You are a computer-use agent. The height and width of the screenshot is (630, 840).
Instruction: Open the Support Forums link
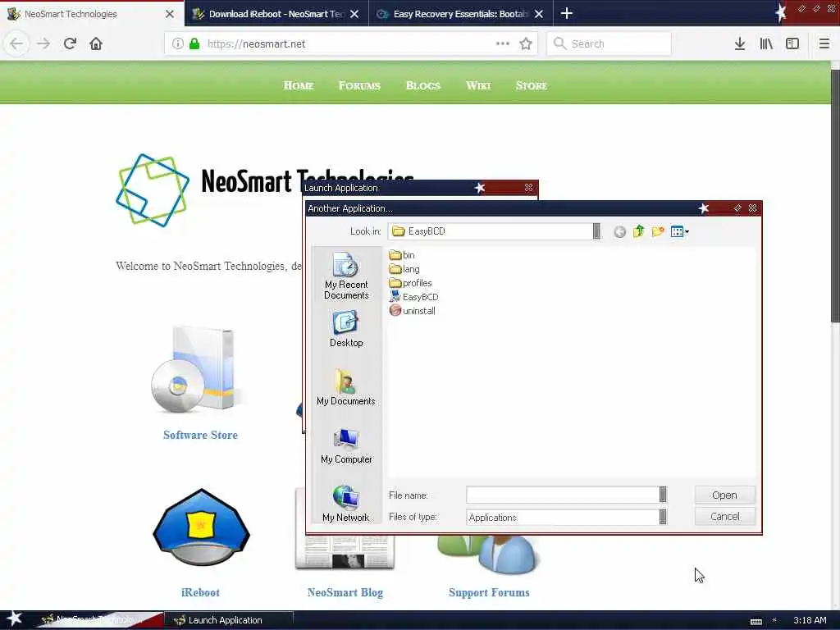pos(489,592)
